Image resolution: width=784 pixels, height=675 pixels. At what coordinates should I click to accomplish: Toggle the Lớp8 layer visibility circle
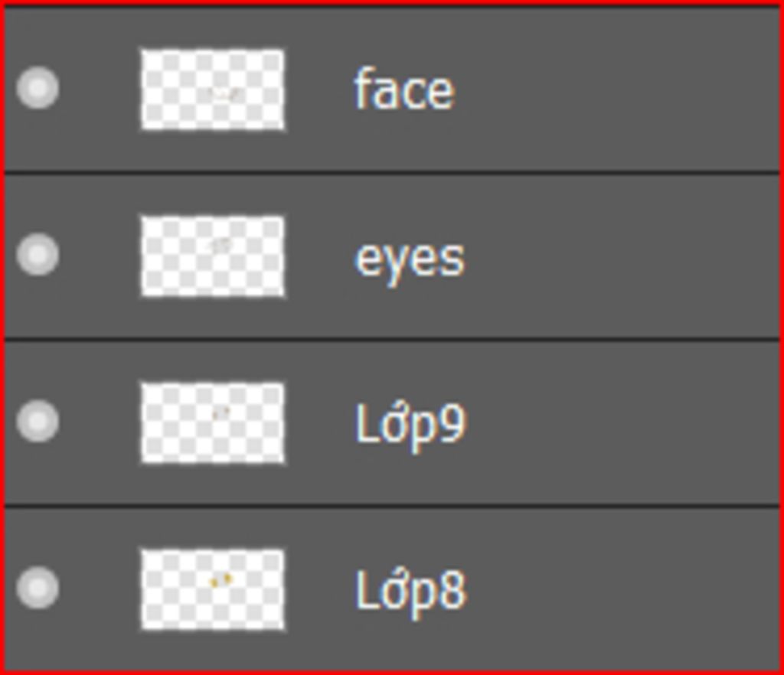(x=38, y=588)
